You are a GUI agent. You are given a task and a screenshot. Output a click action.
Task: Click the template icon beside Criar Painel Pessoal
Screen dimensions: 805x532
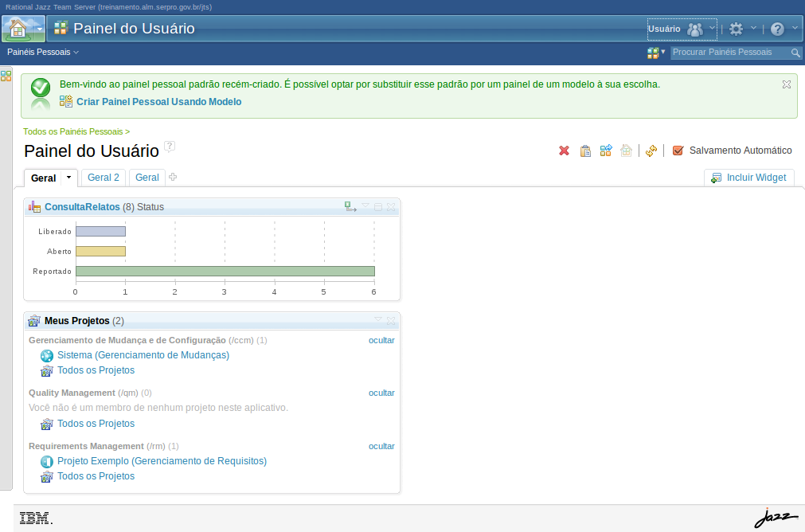click(x=66, y=101)
